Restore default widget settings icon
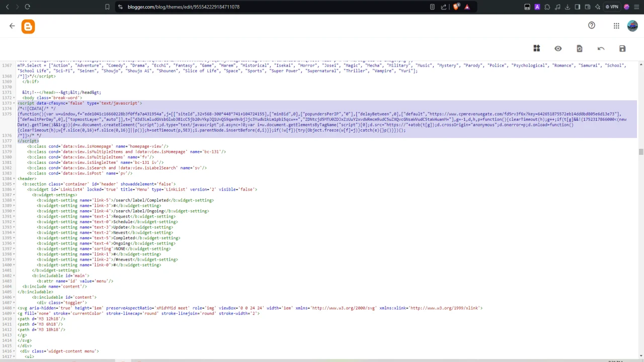The image size is (644, 362). pyautogui.click(x=579, y=49)
